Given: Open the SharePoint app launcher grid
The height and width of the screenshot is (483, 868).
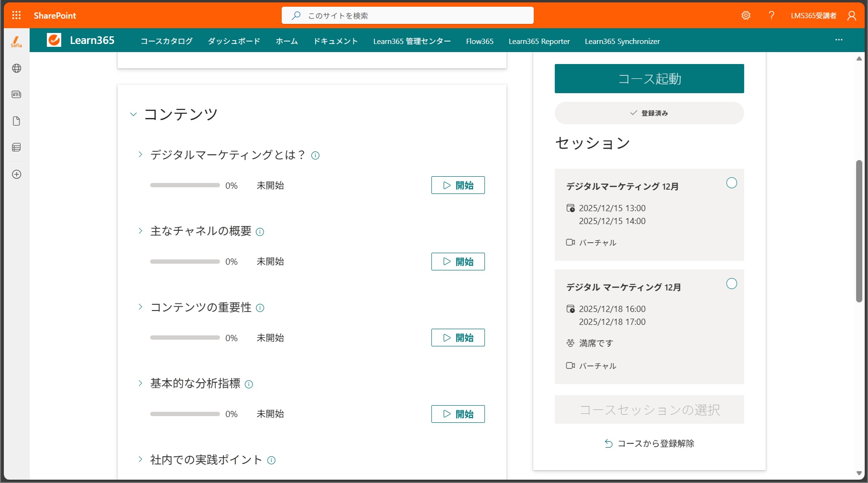Looking at the screenshot, I should coord(16,15).
